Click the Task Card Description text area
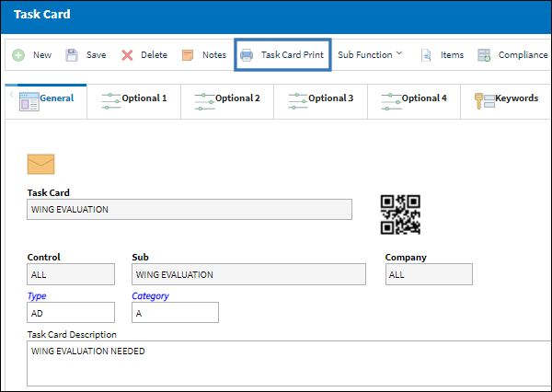Viewport: 552px width, 392px height. [290, 363]
